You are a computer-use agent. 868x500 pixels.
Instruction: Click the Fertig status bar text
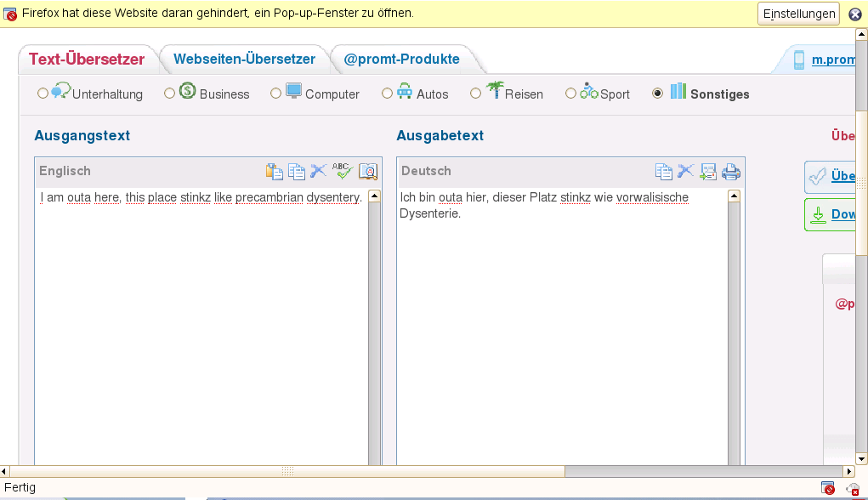coord(20,487)
